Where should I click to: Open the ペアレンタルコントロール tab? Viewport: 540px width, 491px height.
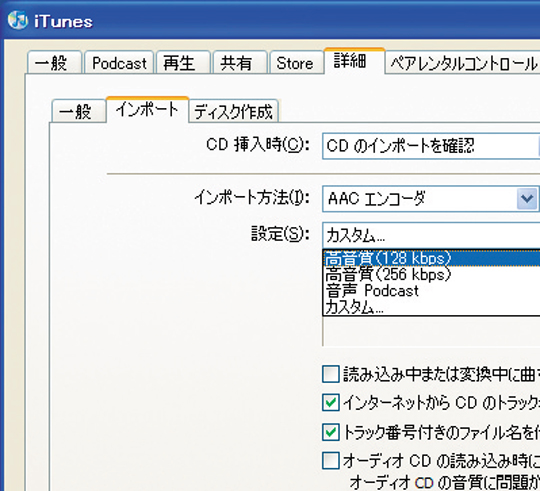tap(463, 62)
